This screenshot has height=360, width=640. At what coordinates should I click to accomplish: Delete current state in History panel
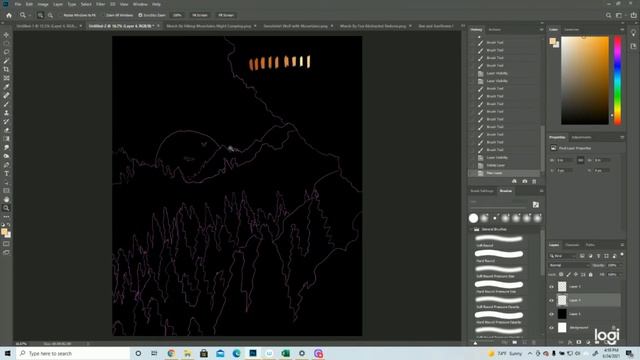point(534,181)
